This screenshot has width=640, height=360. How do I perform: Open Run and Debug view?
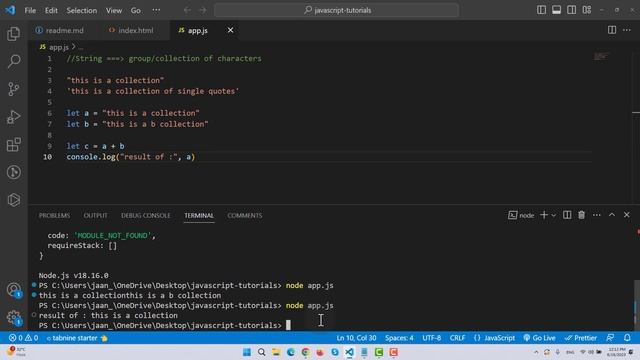(13, 117)
